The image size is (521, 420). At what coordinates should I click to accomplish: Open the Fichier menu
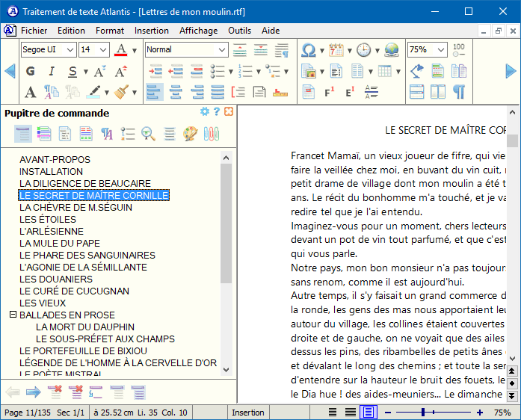point(34,31)
